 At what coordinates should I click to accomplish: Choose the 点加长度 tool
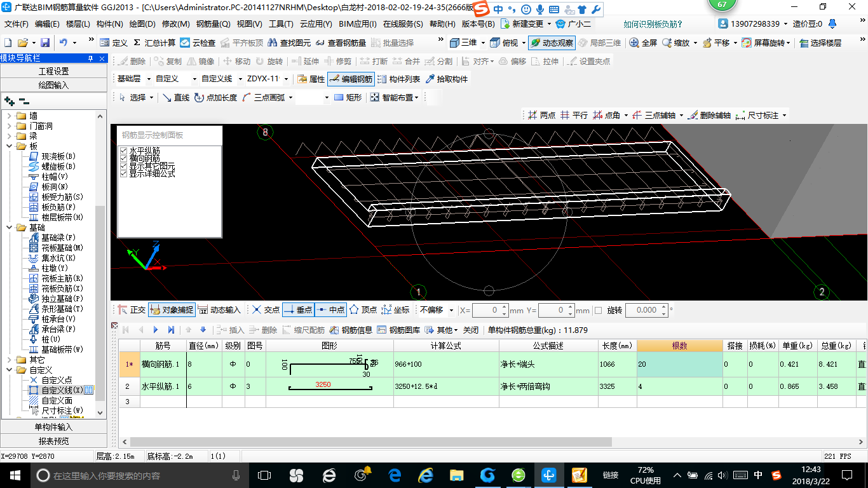[x=215, y=97]
